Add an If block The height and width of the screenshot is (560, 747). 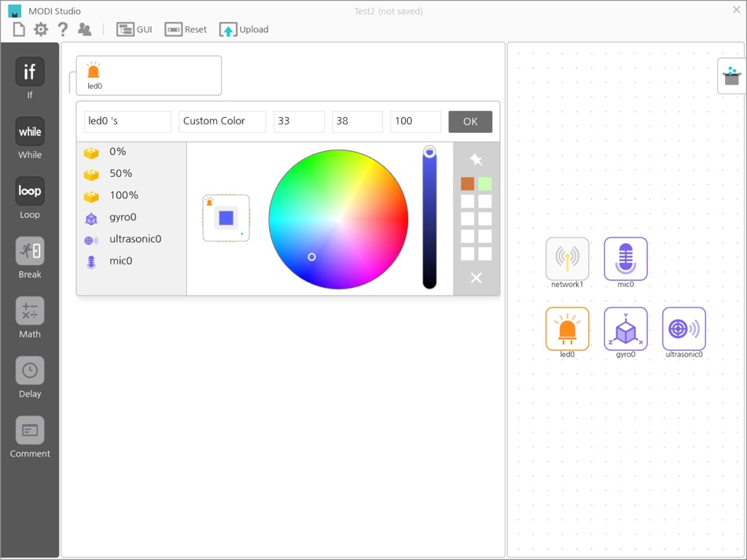pos(30,72)
